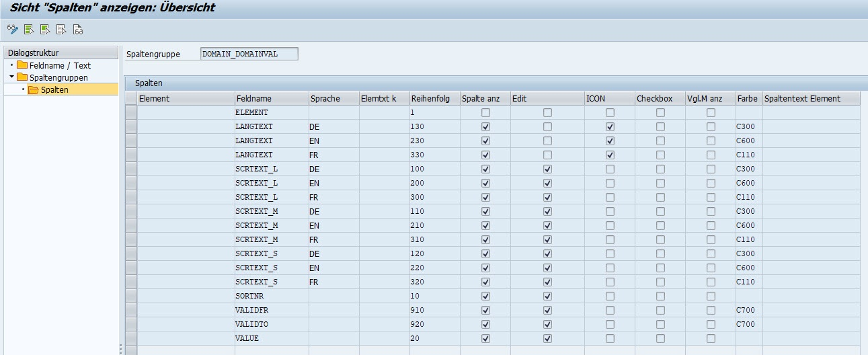The height and width of the screenshot is (355, 868).
Task: Select the VALIDFR row via row selector
Action: (x=131, y=310)
